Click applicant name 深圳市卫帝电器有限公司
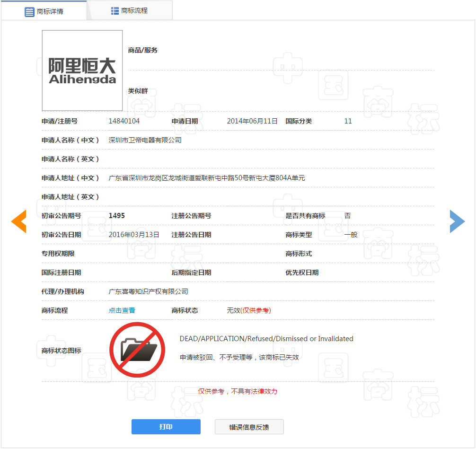476x449 pixels. click(145, 140)
